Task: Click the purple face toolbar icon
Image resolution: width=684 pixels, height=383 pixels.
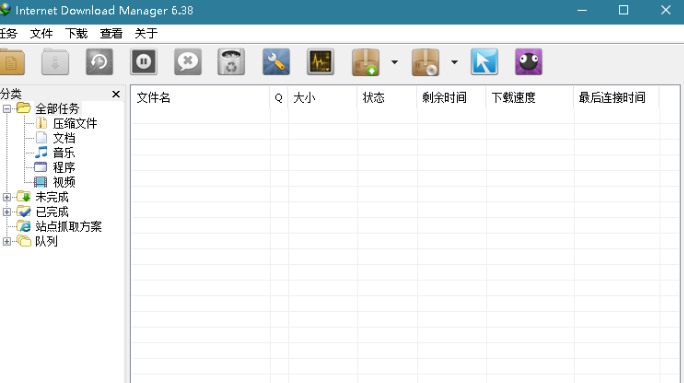Action: [529, 62]
